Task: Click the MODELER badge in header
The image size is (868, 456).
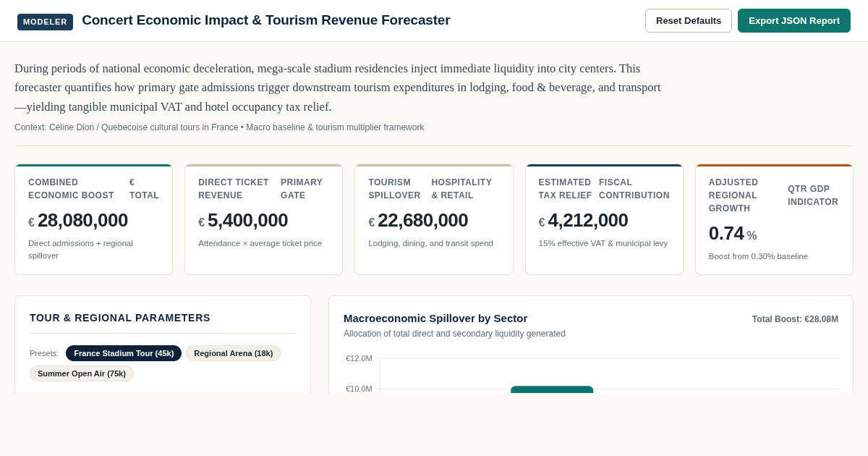Action: coord(45,22)
